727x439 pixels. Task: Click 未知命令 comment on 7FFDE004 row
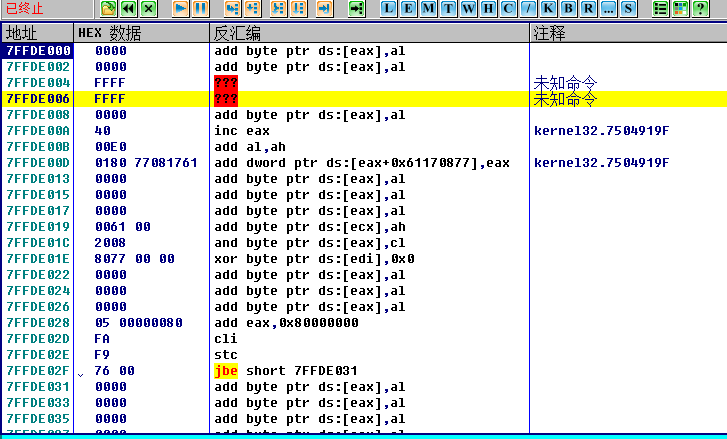click(x=565, y=83)
